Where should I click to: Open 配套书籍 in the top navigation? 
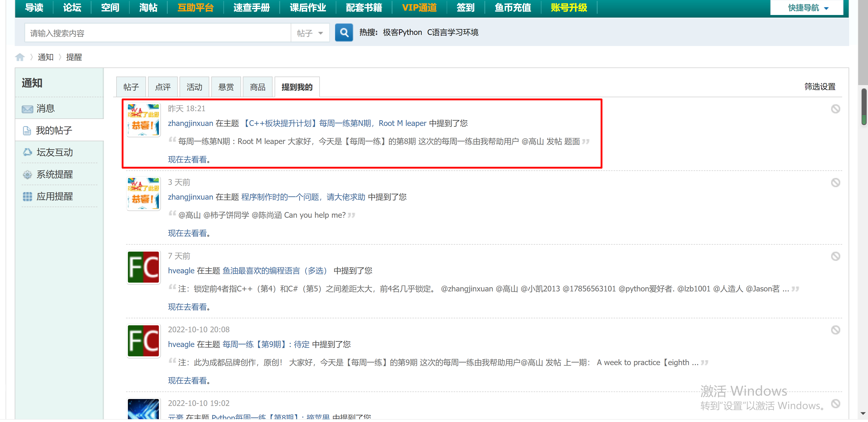tap(364, 7)
